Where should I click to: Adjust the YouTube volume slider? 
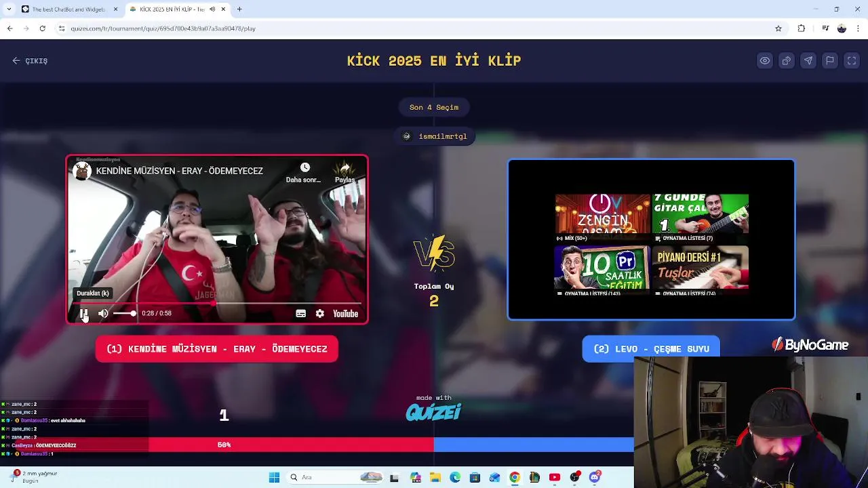pyautogui.click(x=124, y=313)
